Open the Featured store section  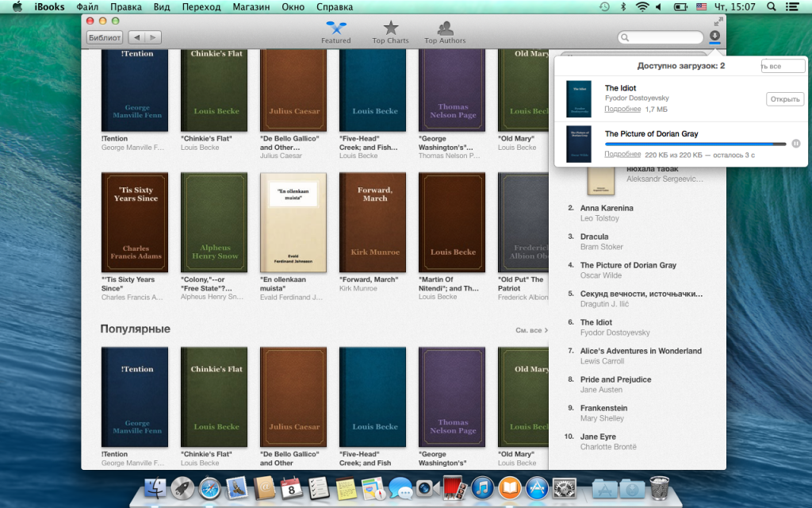pos(335,33)
